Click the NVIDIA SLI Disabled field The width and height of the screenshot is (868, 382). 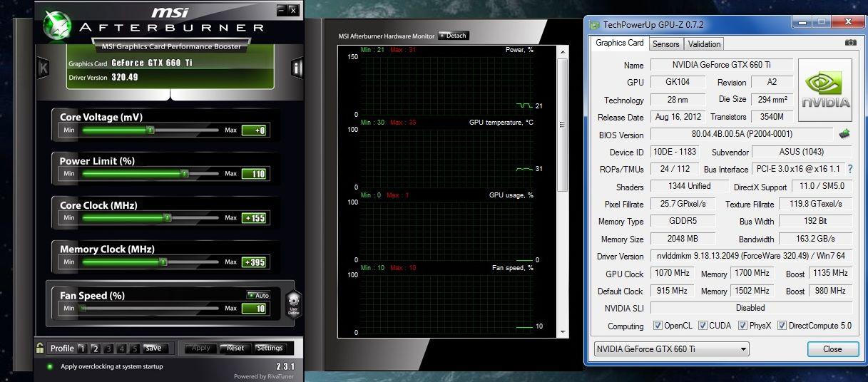click(x=751, y=309)
